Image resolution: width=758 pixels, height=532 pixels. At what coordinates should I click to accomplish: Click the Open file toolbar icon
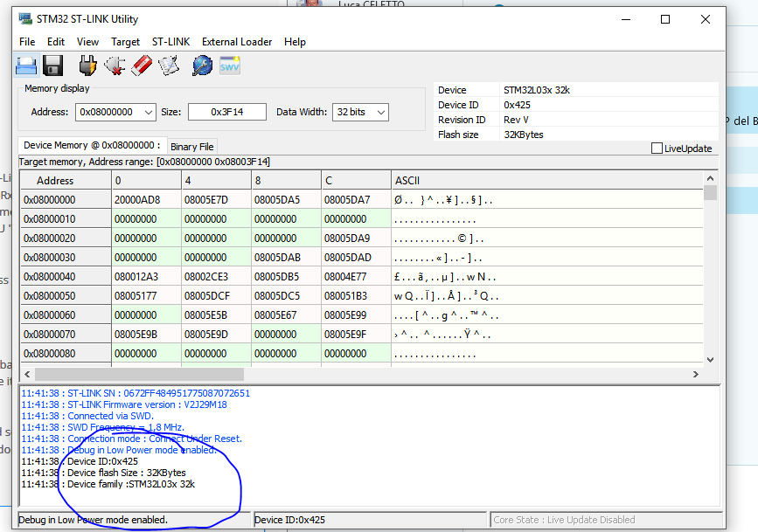pyautogui.click(x=26, y=66)
